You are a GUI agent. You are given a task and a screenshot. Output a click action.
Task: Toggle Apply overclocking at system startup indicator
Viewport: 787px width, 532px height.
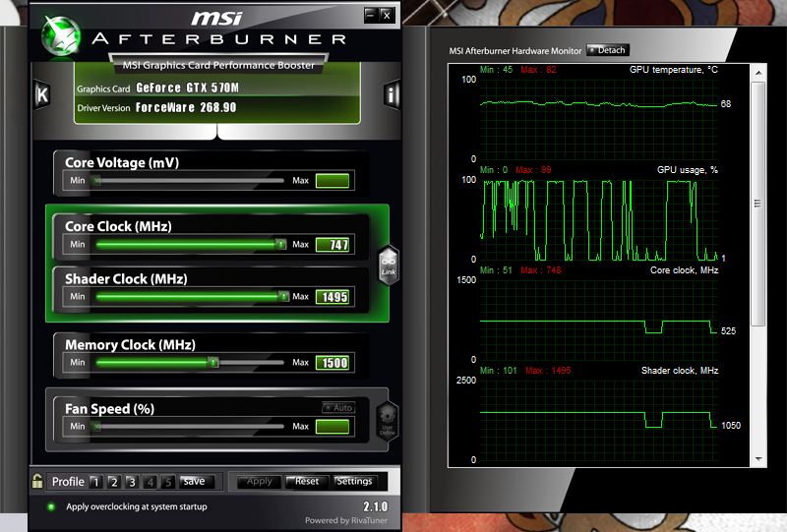(x=51, y=506)
